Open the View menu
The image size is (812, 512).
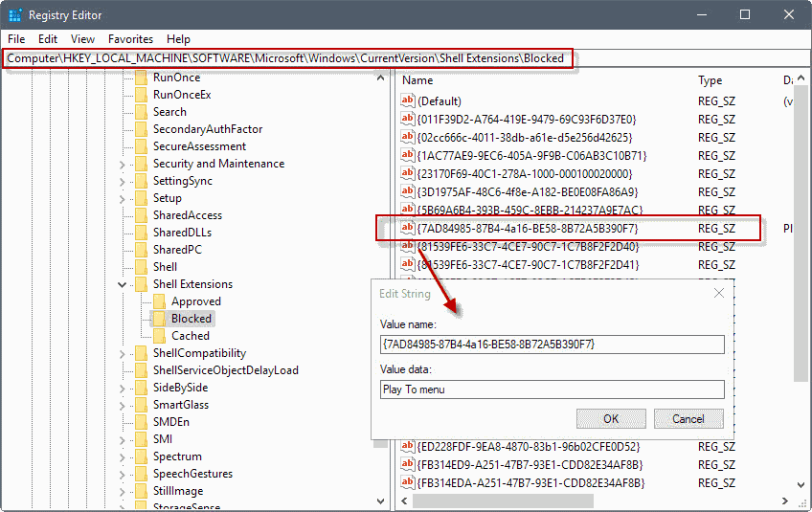pyautogui.click(x=82, y=39)
